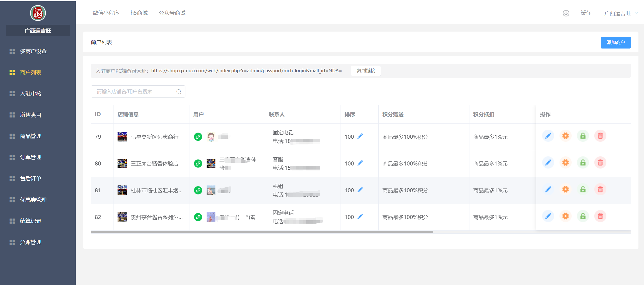Click WeChat mini-program icon in row 80
This screenshot has width=644, height=285.
(x=198, y=163)
